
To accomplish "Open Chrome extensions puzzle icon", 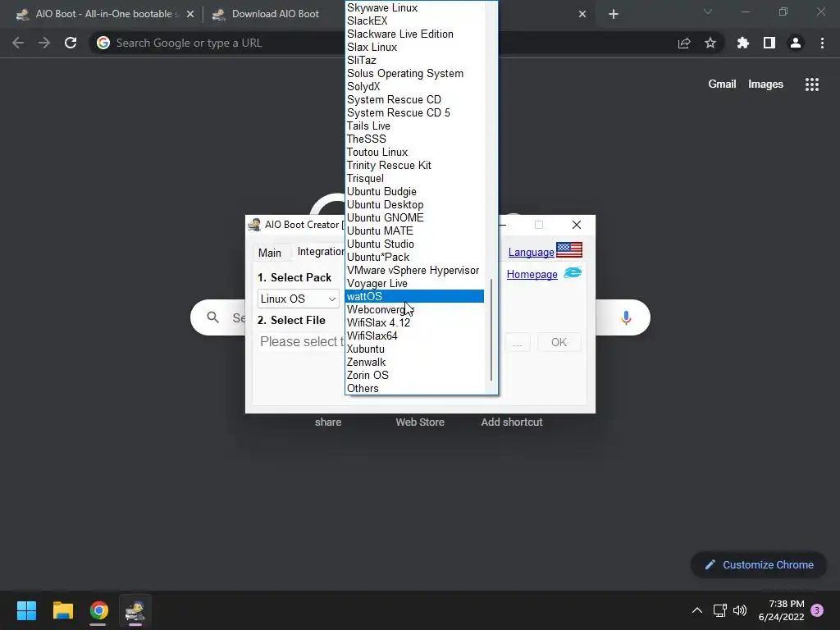I will 743,43.
